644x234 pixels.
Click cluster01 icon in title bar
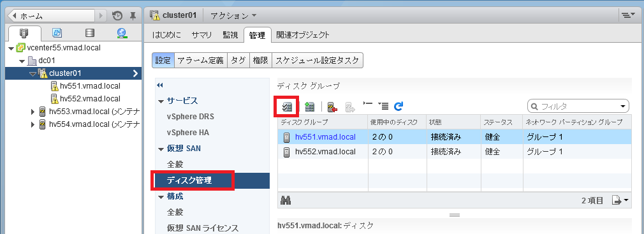155,15
